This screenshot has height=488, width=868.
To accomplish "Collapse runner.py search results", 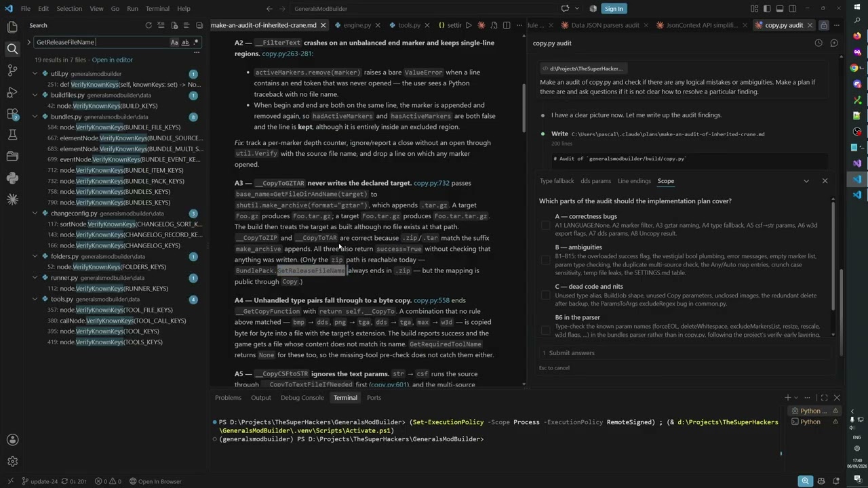I will pyautogui.click(x=35, y=278).
